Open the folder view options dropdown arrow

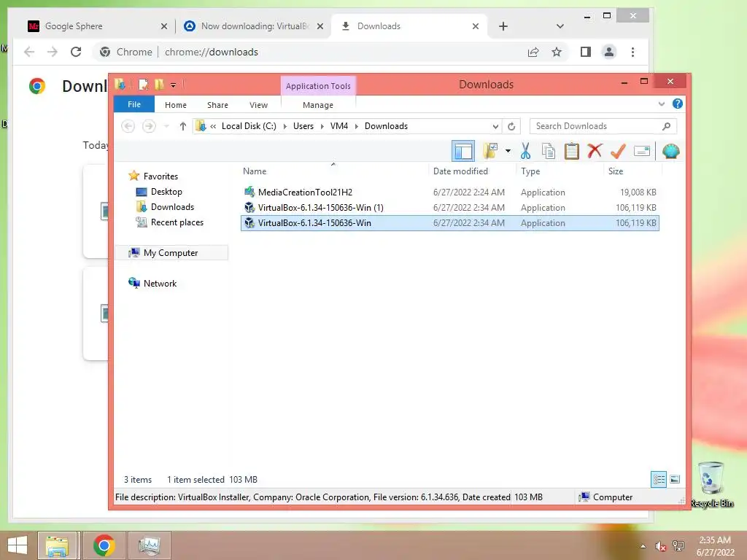pyautogui.click(x=508, y=152)
